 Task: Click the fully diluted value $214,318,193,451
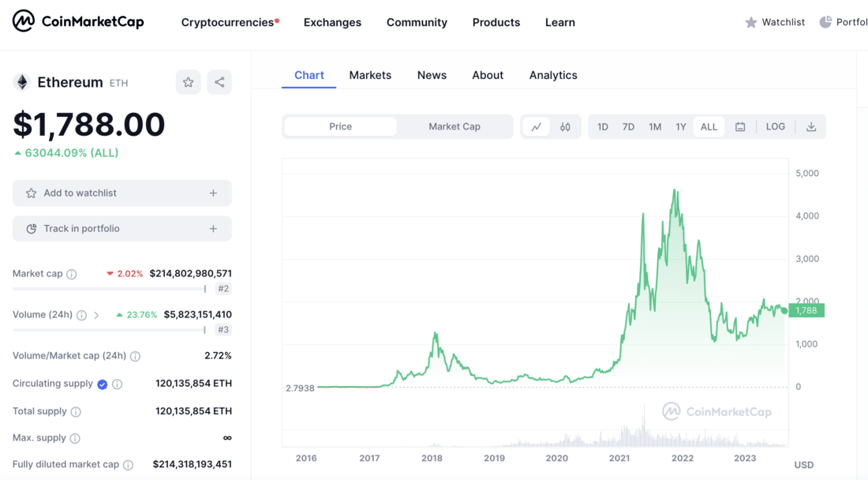(x=192, y=464)
